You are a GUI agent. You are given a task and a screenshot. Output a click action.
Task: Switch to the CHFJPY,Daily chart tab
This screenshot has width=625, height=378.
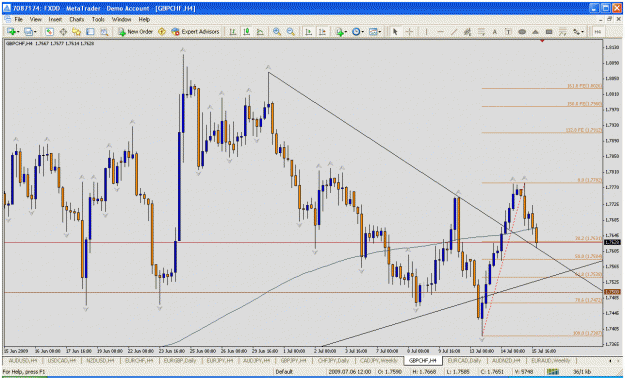[333, 360]
